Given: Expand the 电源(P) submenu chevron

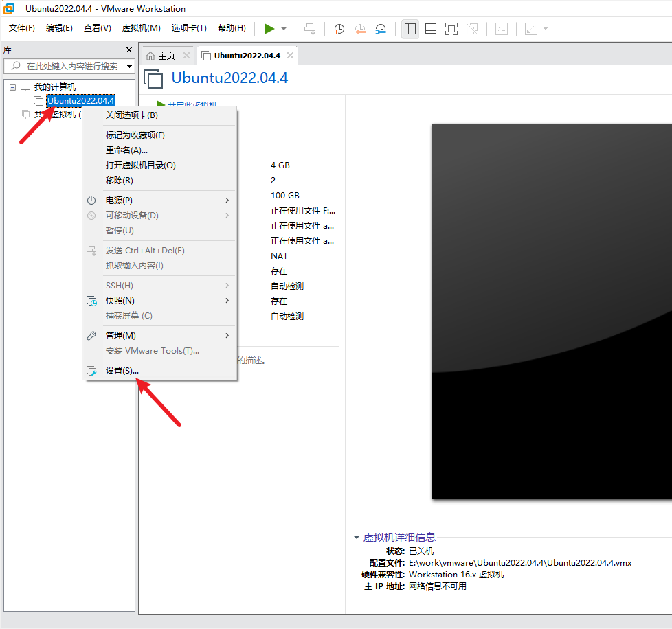Looking at the screenshot, I should coord(227,201).
